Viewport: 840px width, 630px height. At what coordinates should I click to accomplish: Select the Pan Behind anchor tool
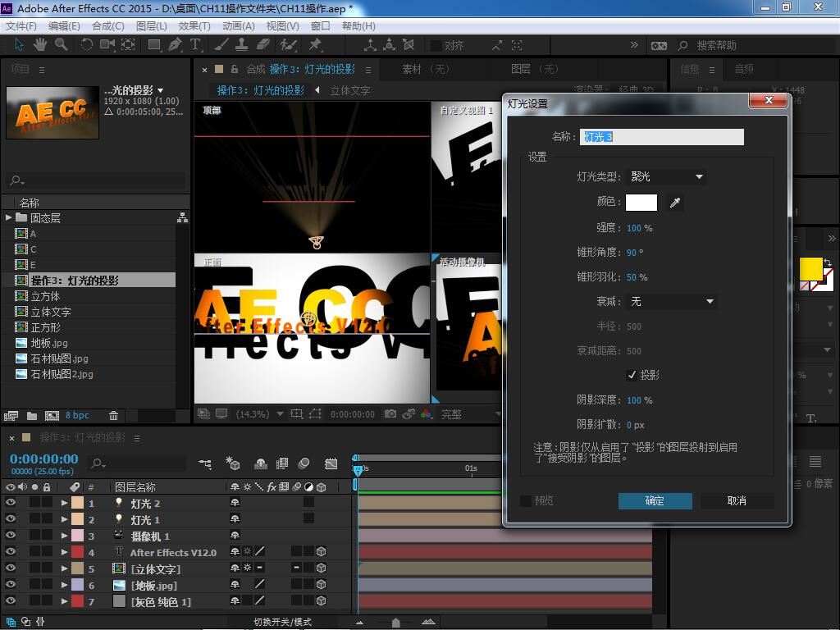pos(128,45)
